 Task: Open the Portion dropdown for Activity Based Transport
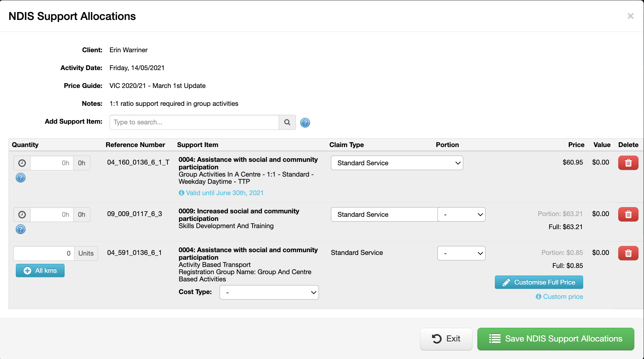pos(461,253)
